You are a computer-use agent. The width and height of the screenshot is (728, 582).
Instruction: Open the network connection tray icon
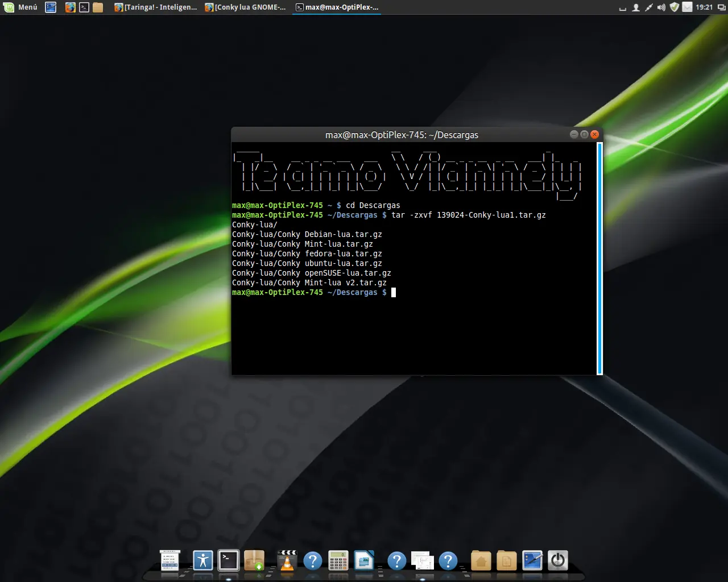pyautogui.click(x=648, y=7)
